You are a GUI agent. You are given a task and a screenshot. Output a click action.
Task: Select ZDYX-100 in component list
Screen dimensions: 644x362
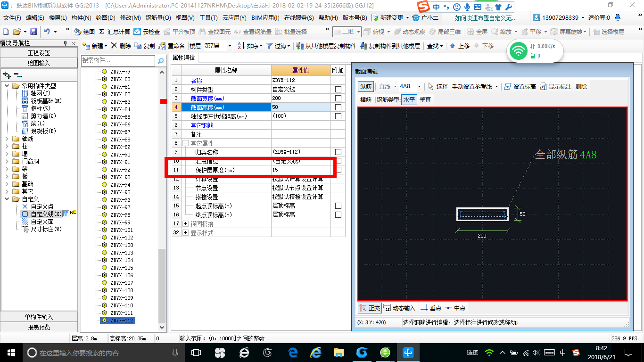(x=122, y=245)
